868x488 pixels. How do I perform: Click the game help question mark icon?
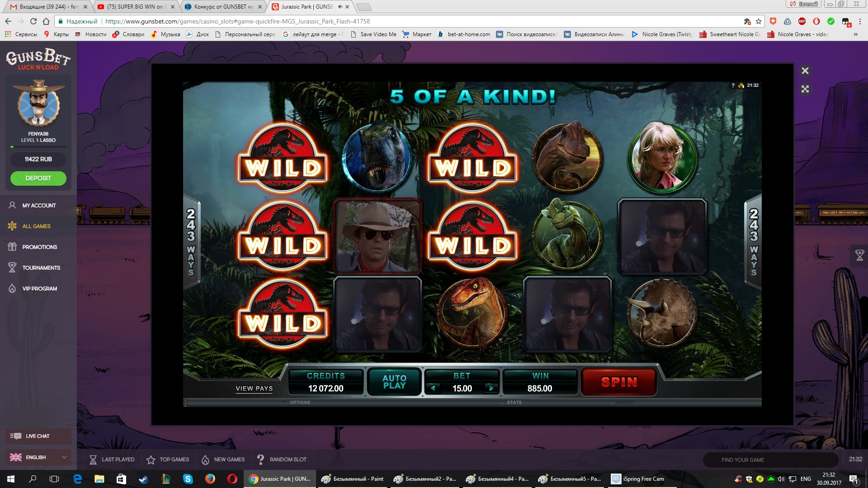click(x=733, y=85)
